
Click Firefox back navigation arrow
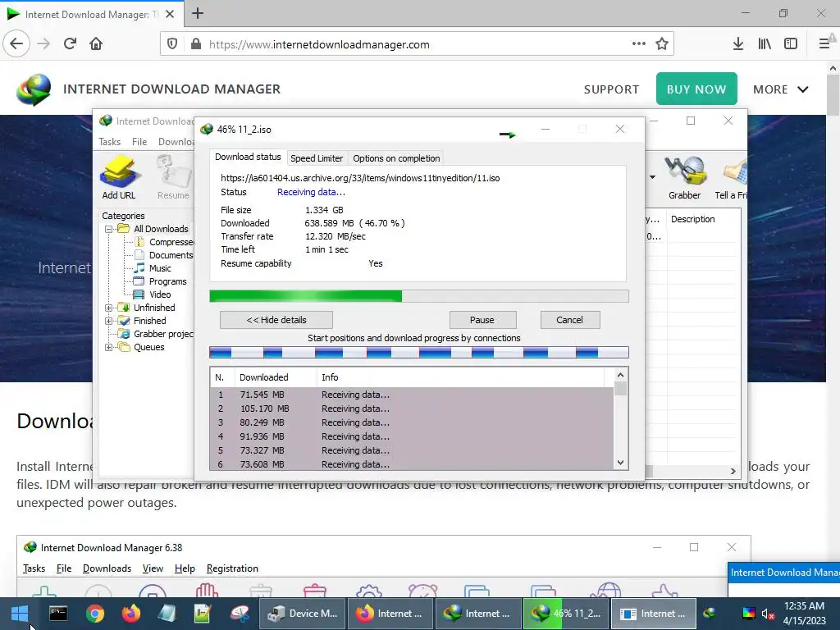[16, 44]
